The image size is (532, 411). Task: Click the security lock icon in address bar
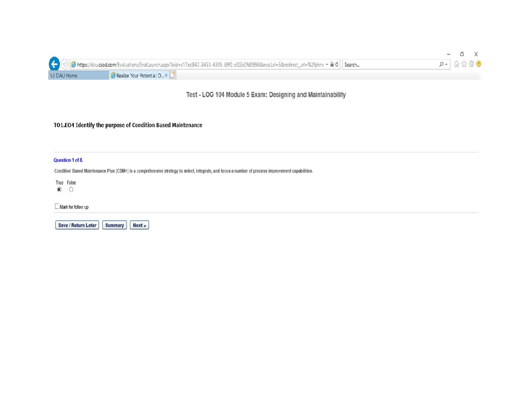click(332, 64)
